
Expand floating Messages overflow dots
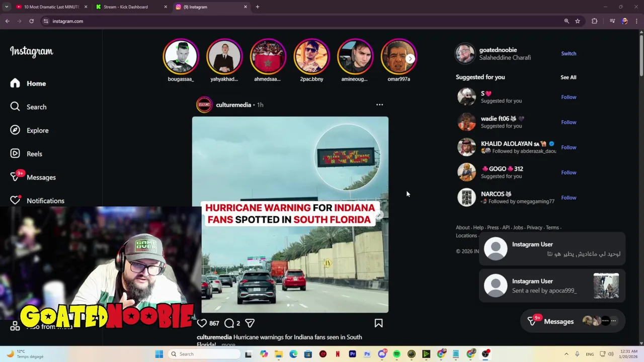(613, 321)
